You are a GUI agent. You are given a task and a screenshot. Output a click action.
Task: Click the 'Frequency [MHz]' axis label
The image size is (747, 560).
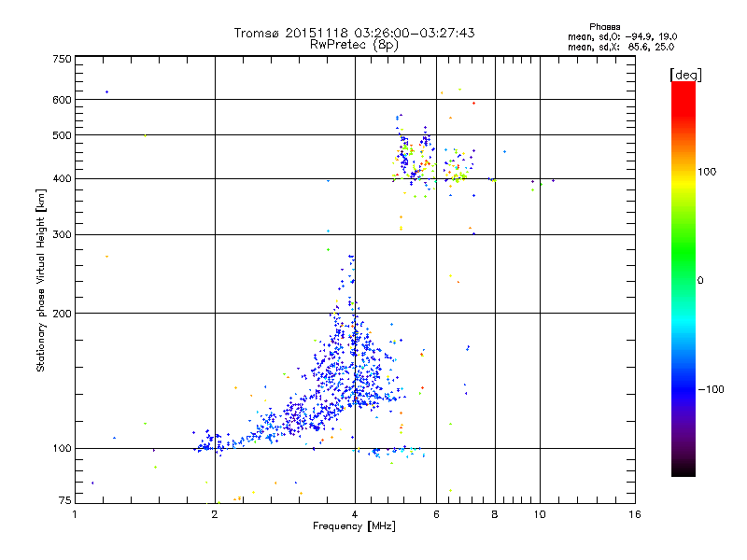(x=354, y=526)
